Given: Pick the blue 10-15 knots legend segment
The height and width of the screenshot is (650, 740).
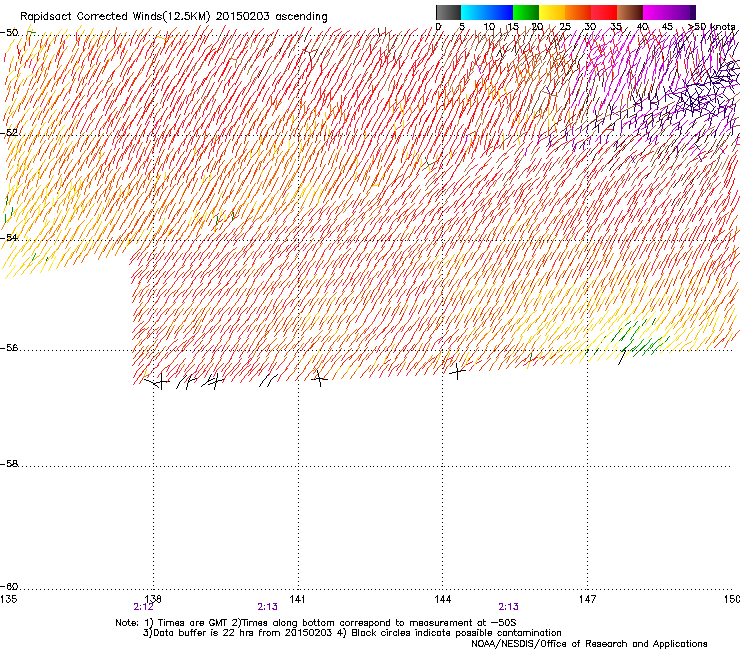Looking at the screenshot, I should tap(500, 12).
